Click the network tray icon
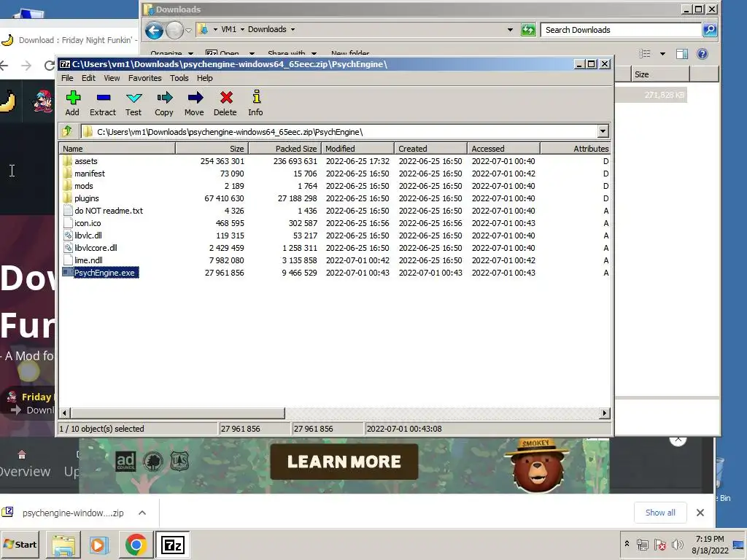747x560 pixels. [x=642, y=544]
